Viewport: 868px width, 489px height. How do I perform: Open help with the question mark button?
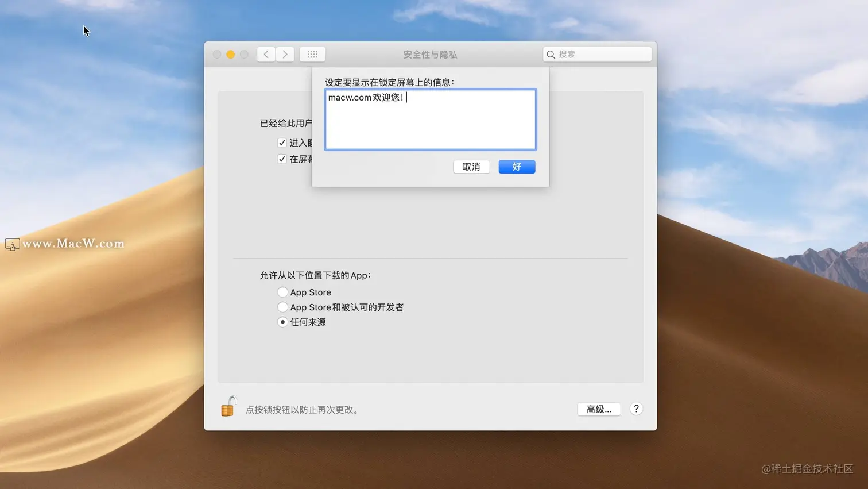pos(636,409)
